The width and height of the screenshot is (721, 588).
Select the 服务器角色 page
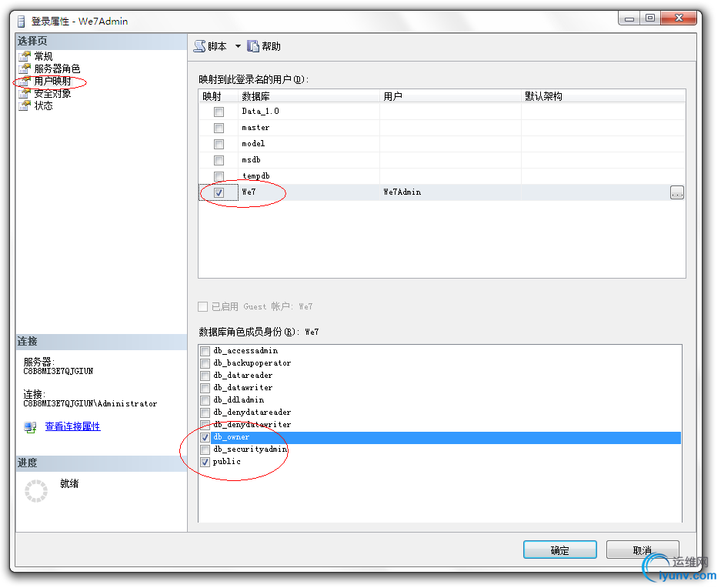coord(57,68)
